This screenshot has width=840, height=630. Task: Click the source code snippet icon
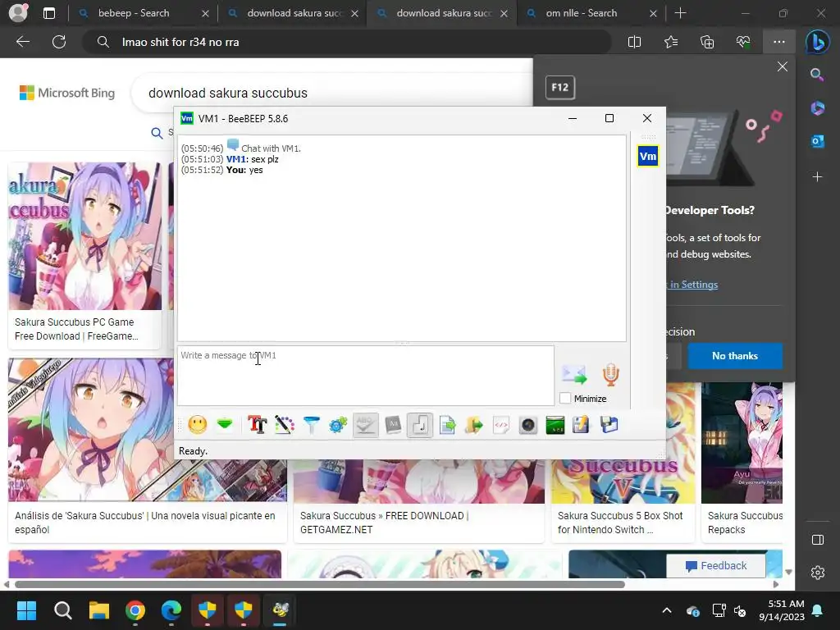[501, 425]
